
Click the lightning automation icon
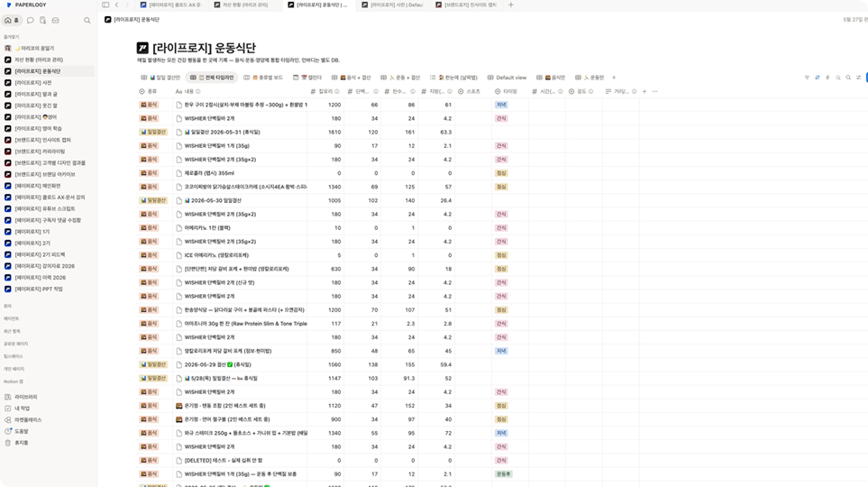pos(827,78)
